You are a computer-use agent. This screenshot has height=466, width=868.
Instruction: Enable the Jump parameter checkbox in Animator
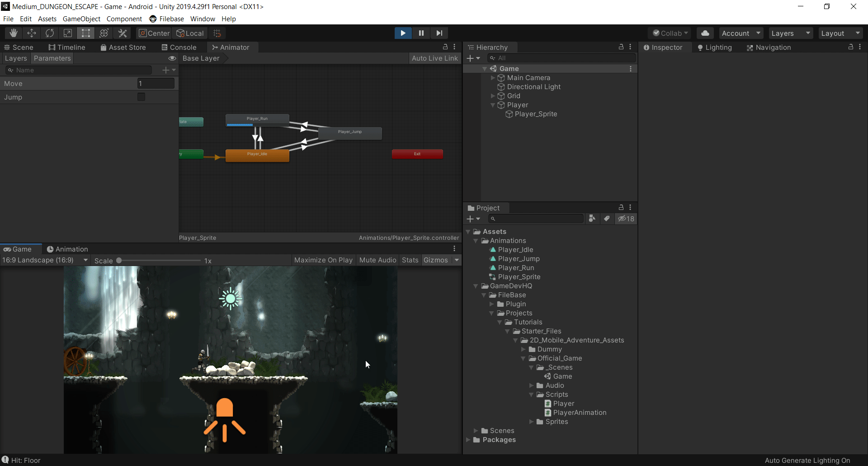(x=141, y=97)
